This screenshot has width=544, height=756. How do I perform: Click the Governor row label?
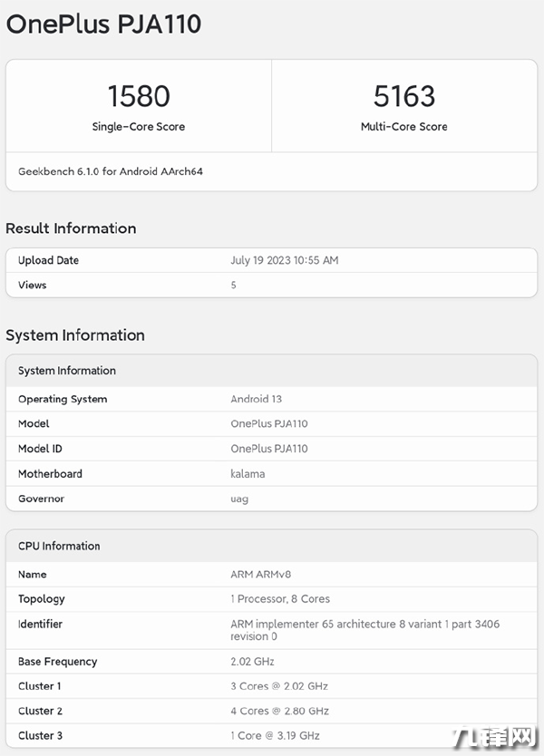(42, 499)
